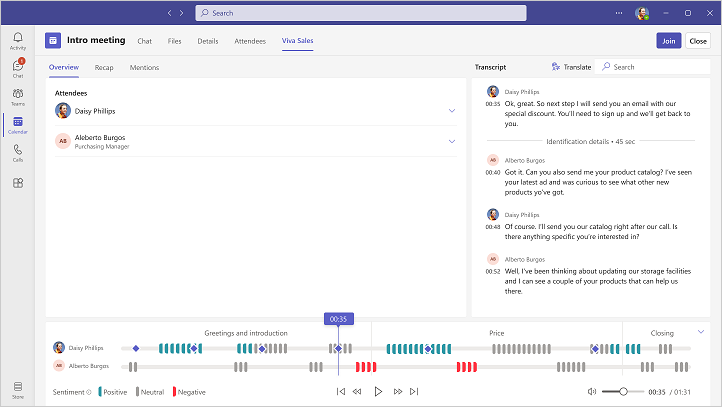722x407 pixels.
Task: Adjust the volume slider handle
Action: 624,392
